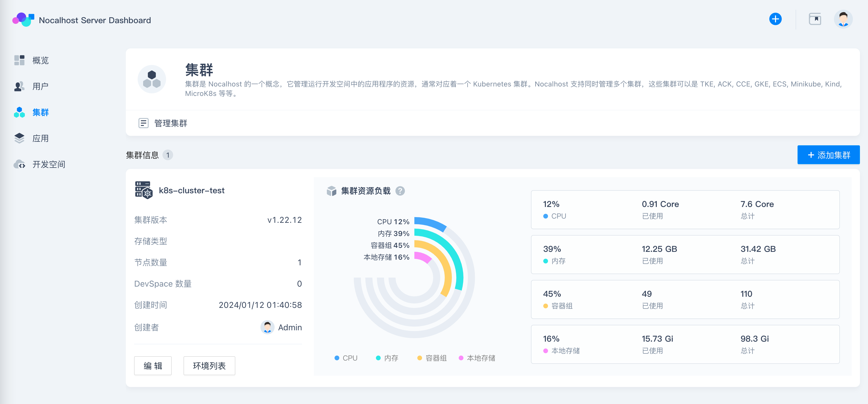Click the 集群信息 heading

click(x=142, y=155)
